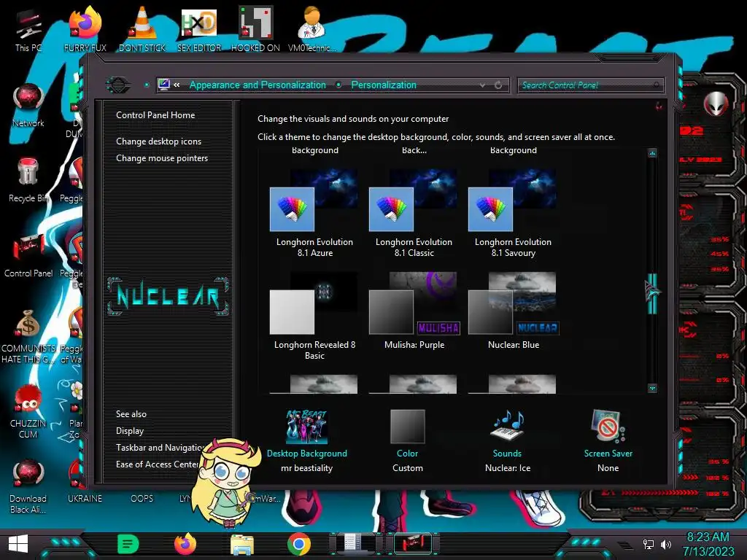The width and height of the screenshot is (747, 560).
Task: Open green notes app in taskbar
Action: click(128, 544)
